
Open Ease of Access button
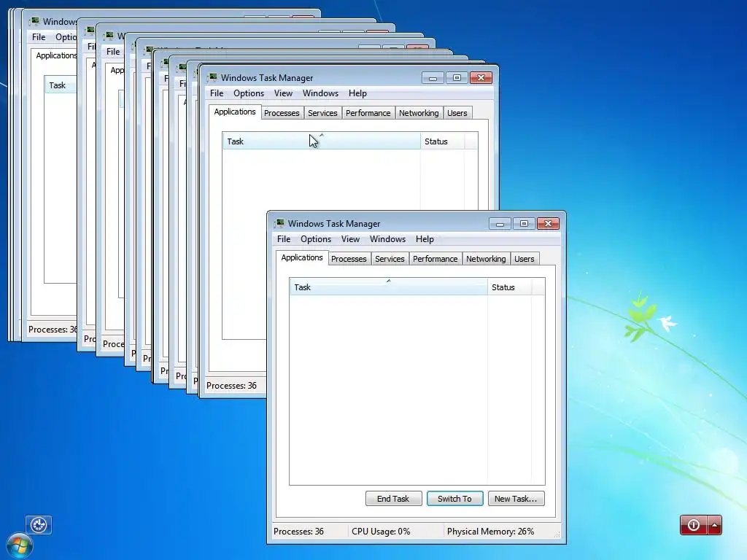[39, 525]
